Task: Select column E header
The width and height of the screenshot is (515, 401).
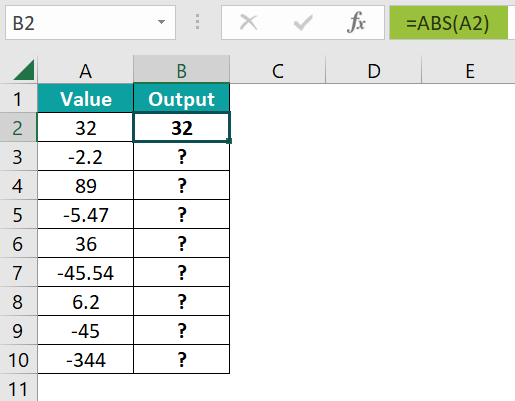Action: pos(469,70)
